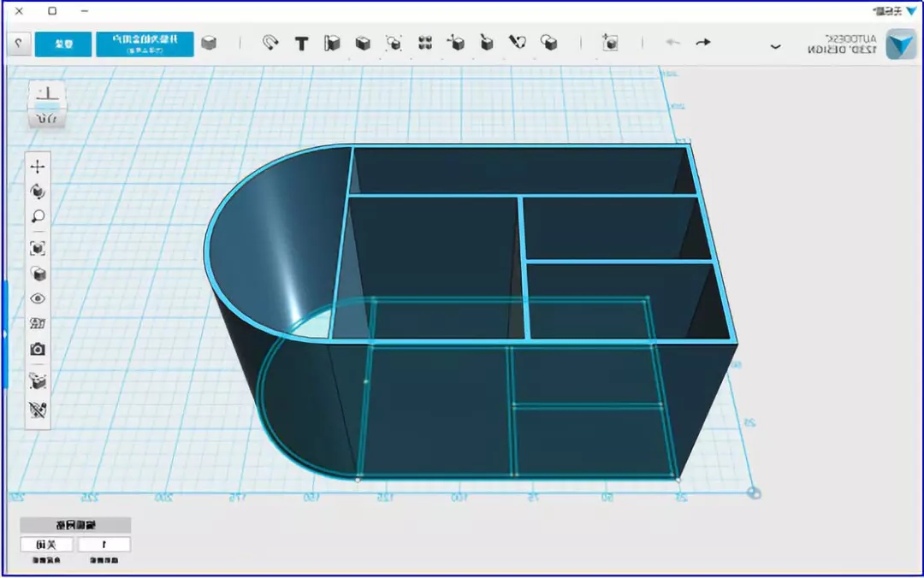924x578 pixels.
Task: Select the Text tool T icon
Action: (x=301, y=43)
